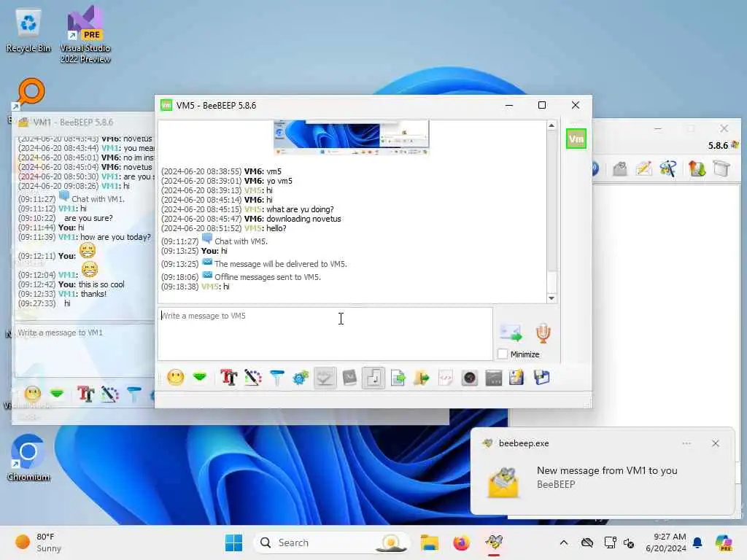Click "this is so cool" in VM1 chat

(x=101, y=284)
